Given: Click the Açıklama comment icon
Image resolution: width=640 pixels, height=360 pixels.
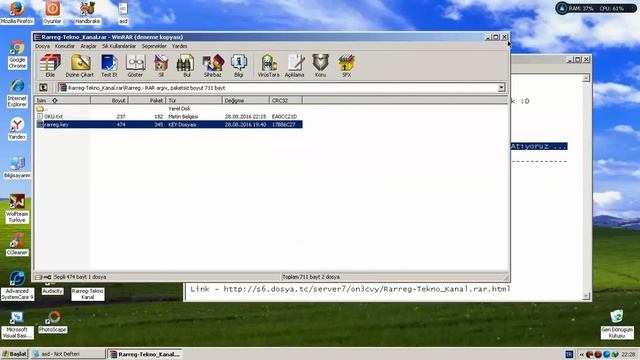Looking at the screenshot, I should tap(295, 65).
